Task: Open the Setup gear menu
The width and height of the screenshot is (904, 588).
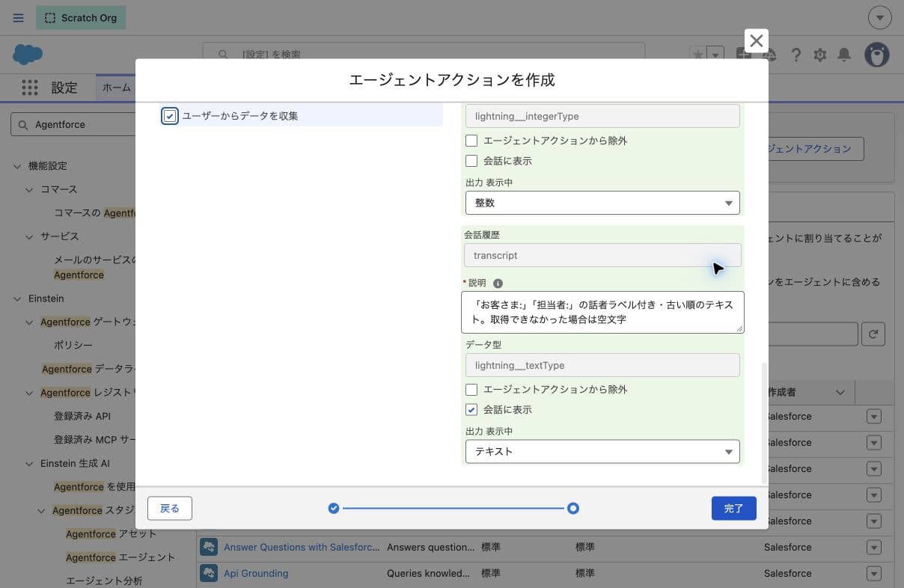Action: coord(820,55)
